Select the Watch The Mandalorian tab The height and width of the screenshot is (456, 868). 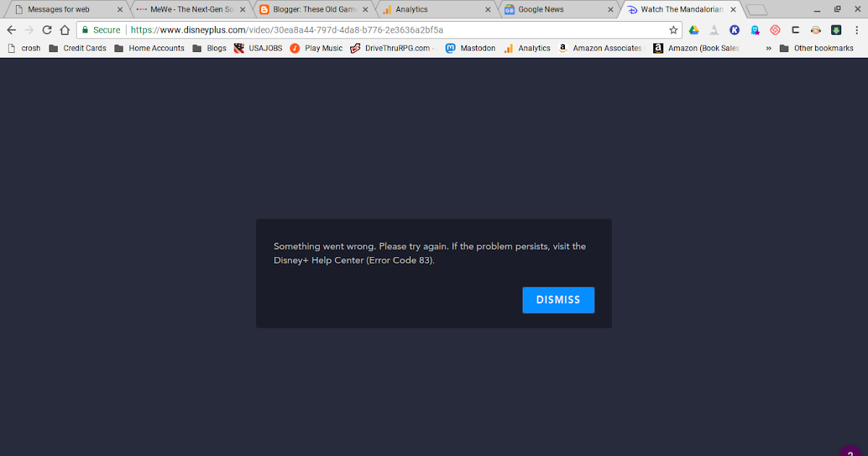coord(681,9)
